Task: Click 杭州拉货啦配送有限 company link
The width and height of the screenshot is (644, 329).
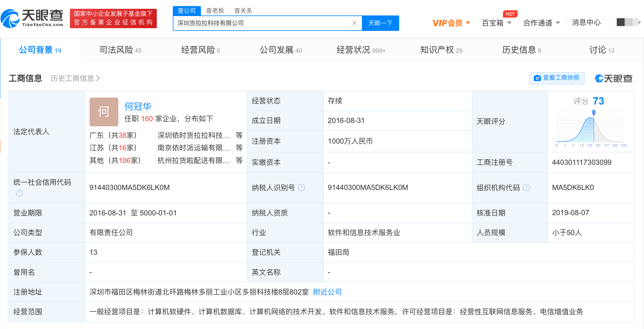Action: tap(194, 161)
